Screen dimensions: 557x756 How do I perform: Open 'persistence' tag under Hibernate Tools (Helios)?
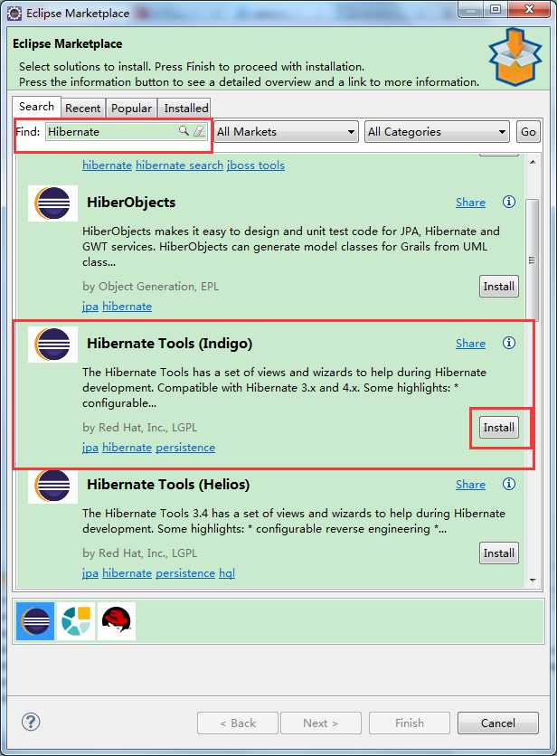(185, 573)
